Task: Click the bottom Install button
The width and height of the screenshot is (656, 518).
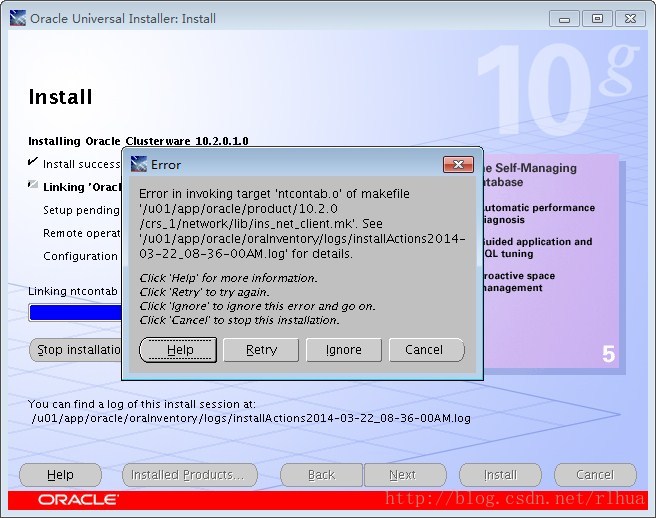Action: click(x=500, y=475)
